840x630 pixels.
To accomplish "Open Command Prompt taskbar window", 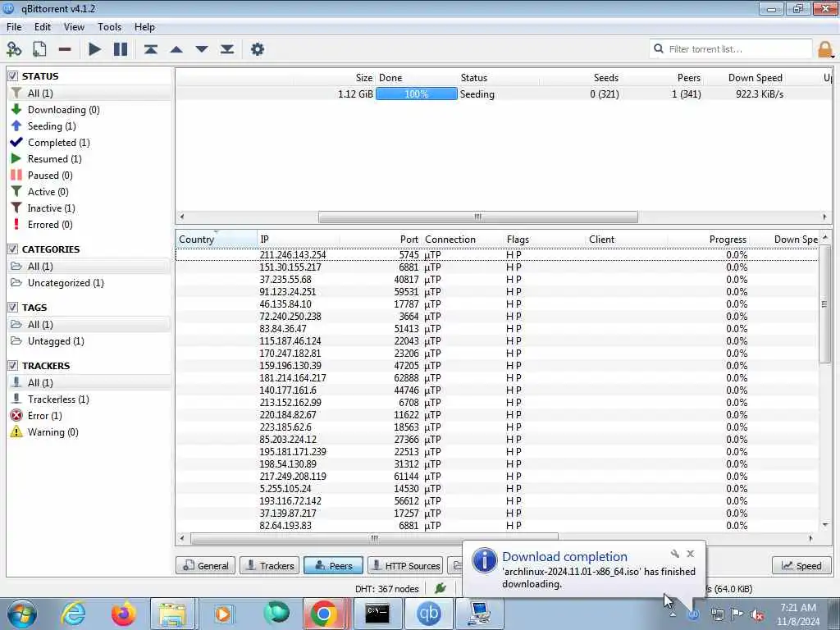I will (377, 614).
